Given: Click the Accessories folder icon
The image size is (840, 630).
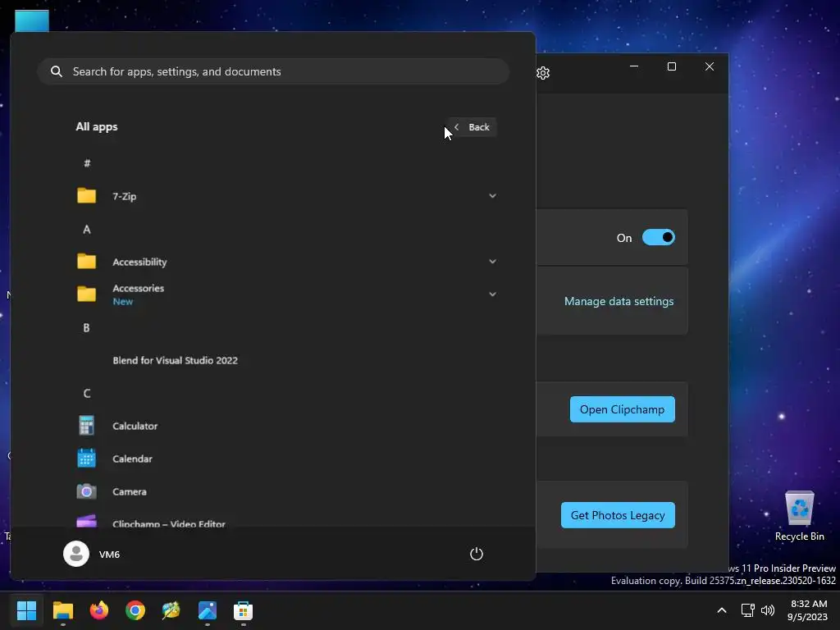Looking at the screenshot, I should point(86,294).
